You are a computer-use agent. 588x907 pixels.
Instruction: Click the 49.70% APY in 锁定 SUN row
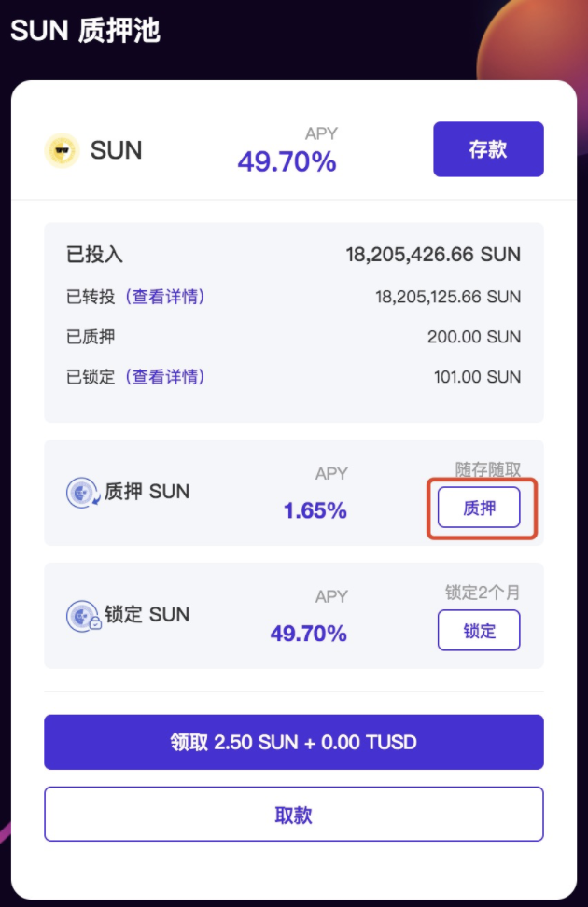(x=309, y=634)
